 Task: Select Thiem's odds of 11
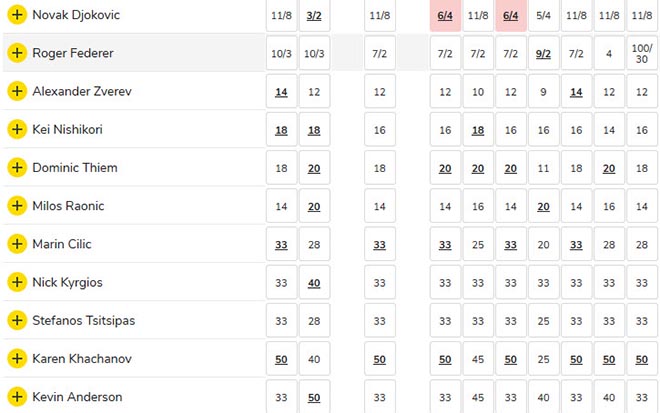pyautogui.click(x=543, y=168)
